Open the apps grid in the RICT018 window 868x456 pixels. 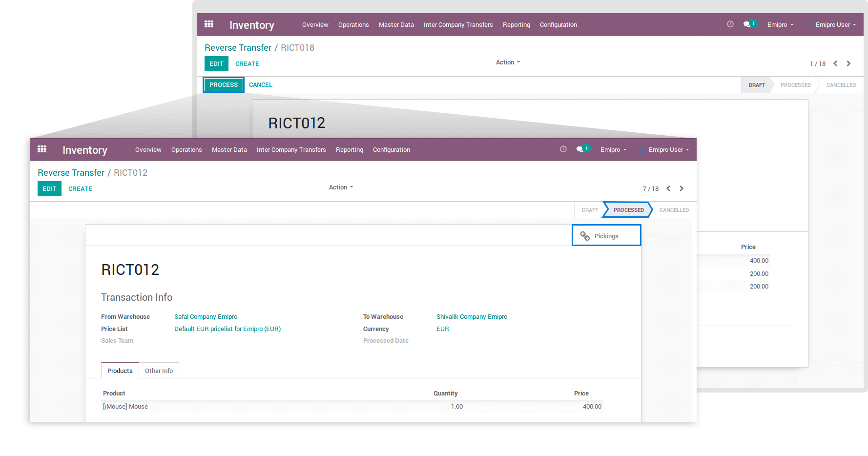209,24
